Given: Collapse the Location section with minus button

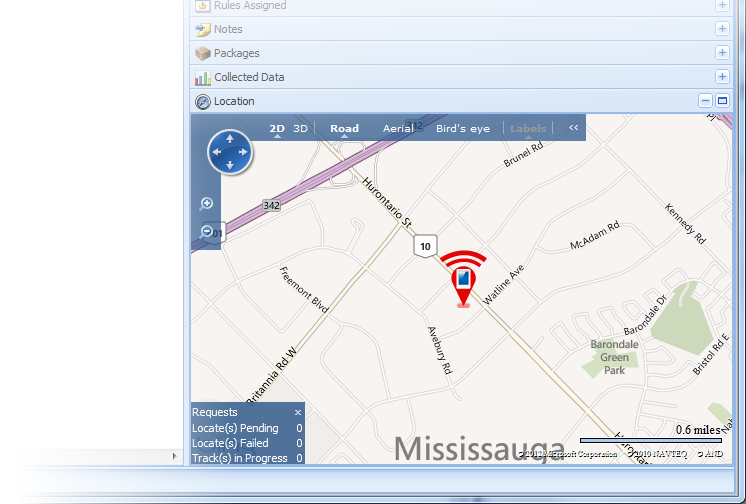Looking at the screenshot, I should [705, 101].
